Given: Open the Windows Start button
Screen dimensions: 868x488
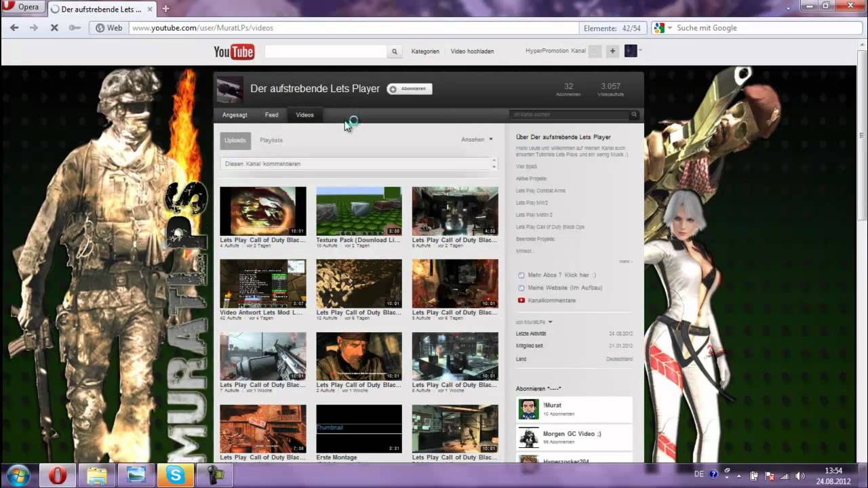Looking at the screenshot, I should (x=18, y=475).
